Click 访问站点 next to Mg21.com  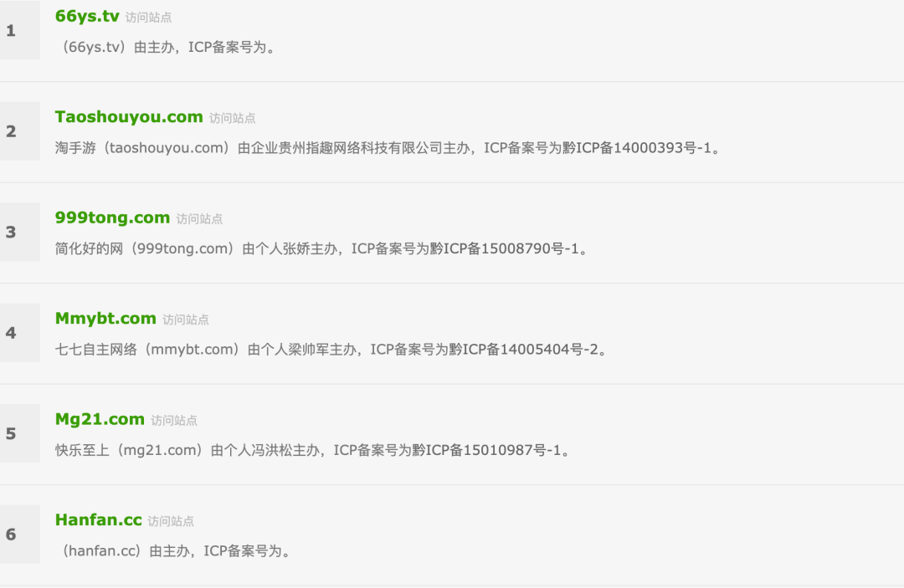[174, 421]
